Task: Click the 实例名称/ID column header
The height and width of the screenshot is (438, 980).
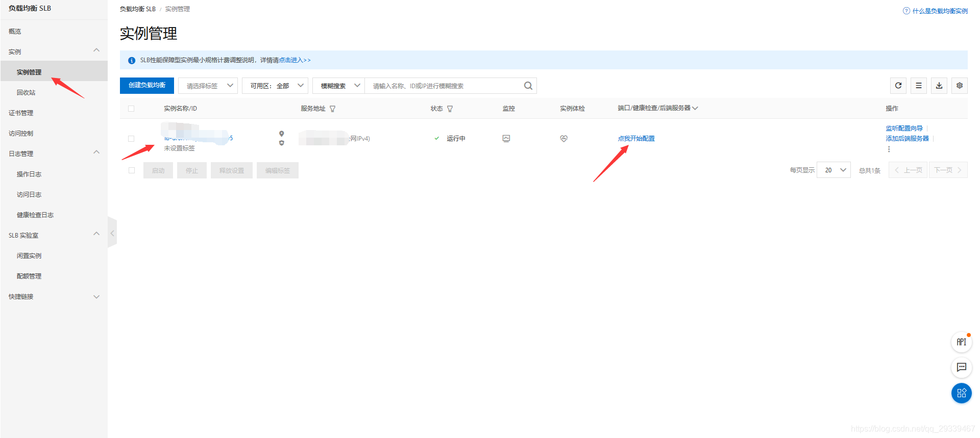Action: [180, 109]
